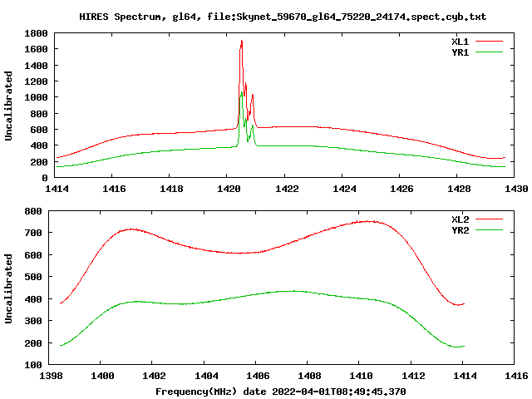
Task: Click the green line sample beside YR1
Action: coord(489,52)
